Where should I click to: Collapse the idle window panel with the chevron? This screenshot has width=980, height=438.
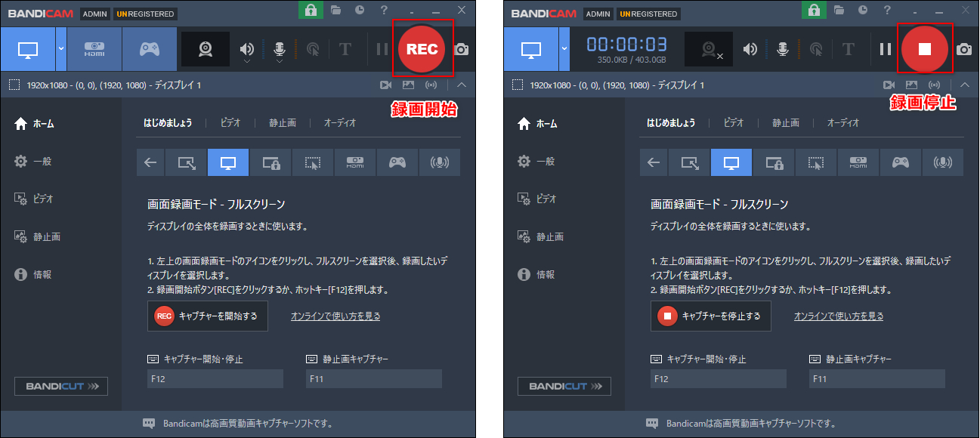(462, 85)
